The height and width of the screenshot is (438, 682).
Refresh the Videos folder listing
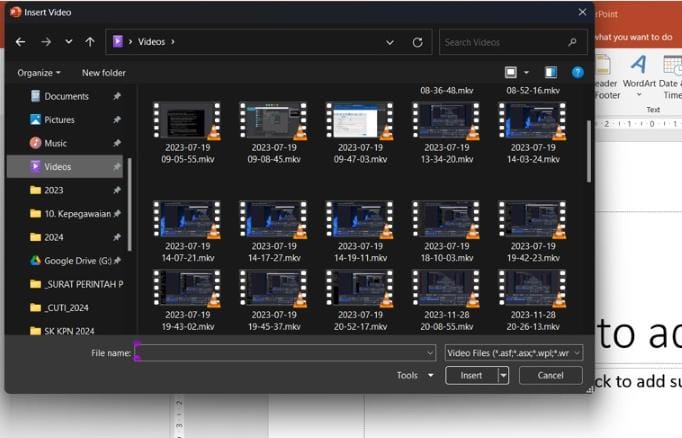pos(417,42)
